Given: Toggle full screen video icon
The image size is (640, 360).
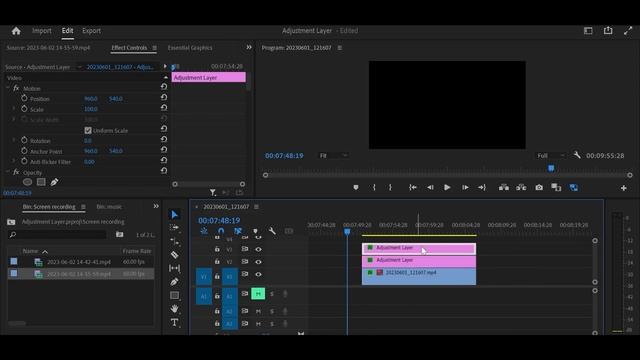Looking at the screenshot, I should (628, 31).
